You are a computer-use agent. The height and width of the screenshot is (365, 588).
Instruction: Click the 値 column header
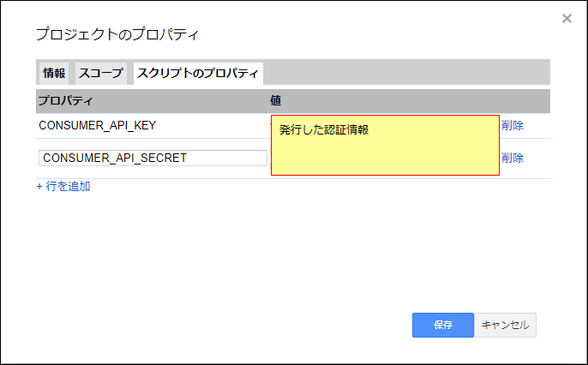tap(276, 101)
